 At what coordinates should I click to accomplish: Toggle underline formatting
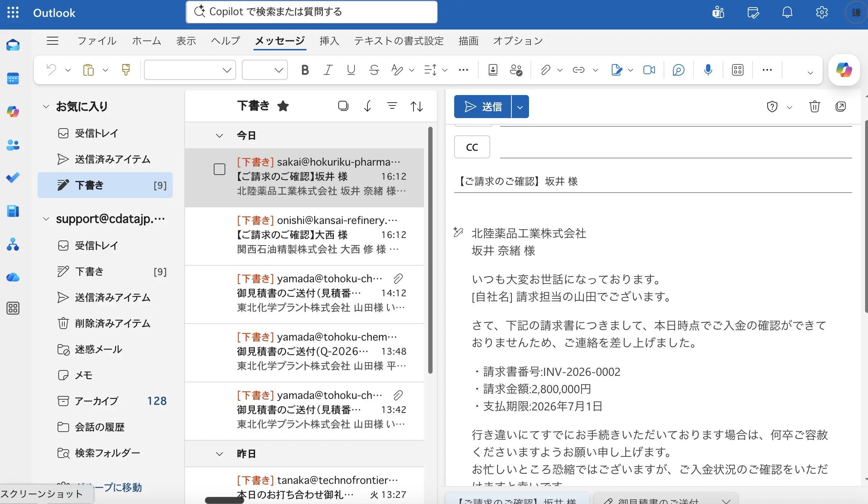[x=351, y=69]
